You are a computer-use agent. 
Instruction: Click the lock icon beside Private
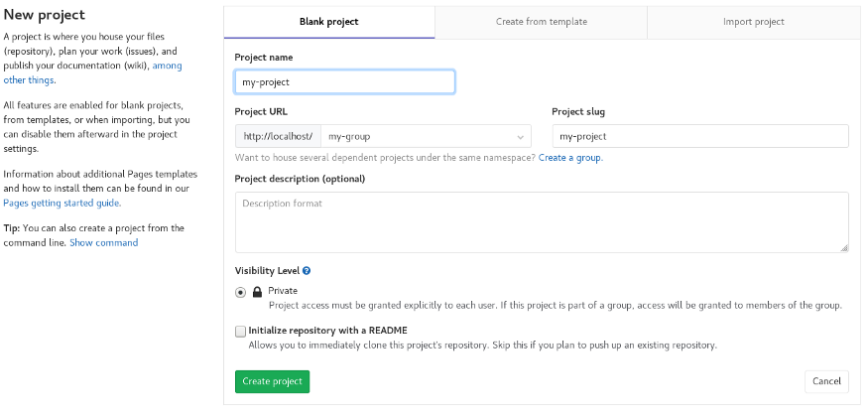[258, 292]
